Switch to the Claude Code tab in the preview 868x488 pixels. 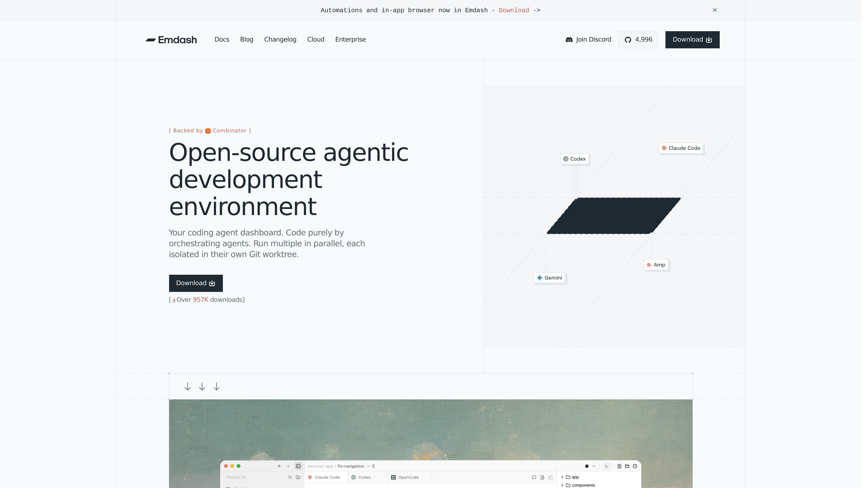[326, 477]
